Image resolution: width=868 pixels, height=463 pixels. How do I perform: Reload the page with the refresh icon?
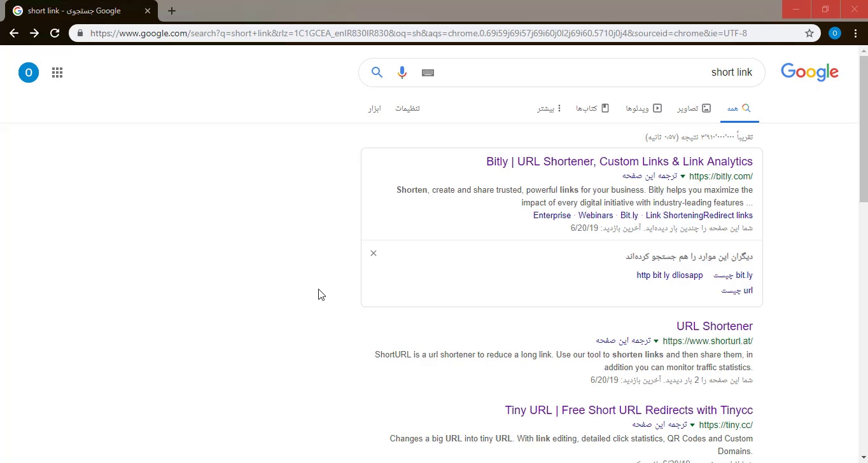coord(55,33)
